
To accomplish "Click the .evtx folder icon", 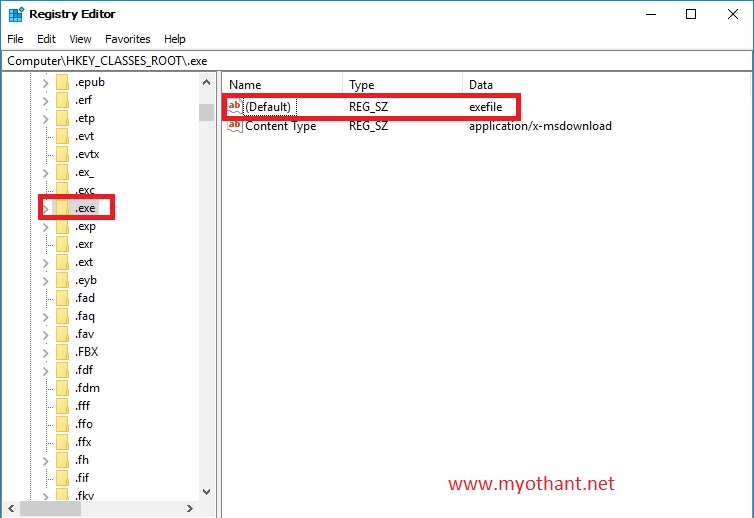I will click(x=63, y=154).
